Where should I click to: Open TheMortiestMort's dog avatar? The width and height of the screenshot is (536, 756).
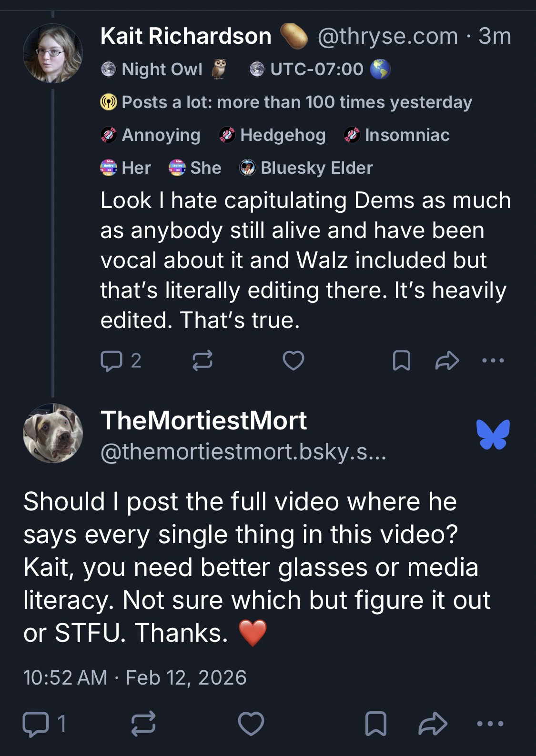(53, 433)
